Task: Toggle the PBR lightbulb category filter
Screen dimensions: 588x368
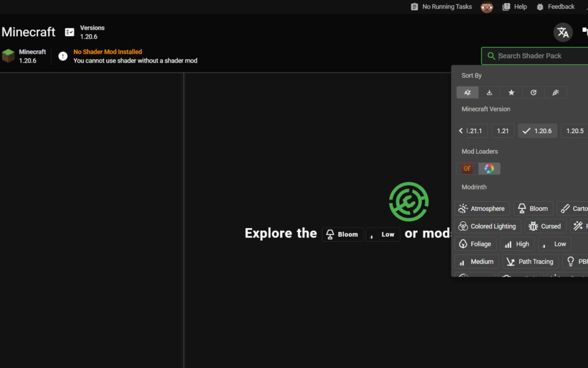Action: point(575,261)
